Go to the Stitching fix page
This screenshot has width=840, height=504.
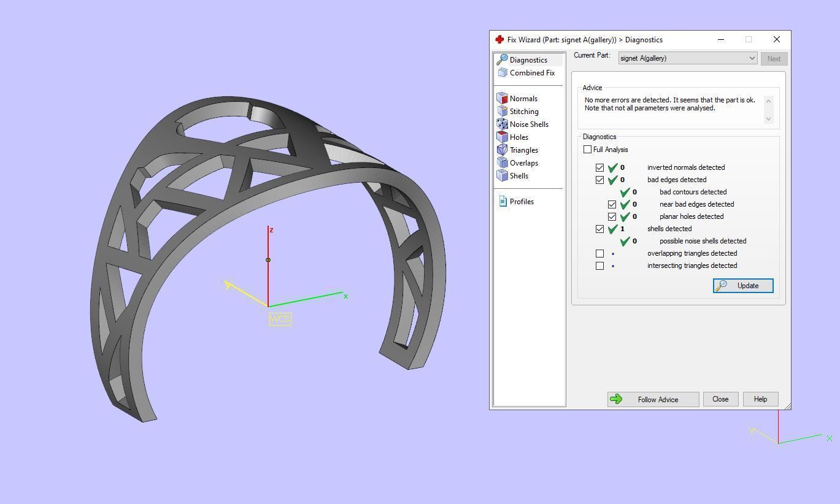524,111
